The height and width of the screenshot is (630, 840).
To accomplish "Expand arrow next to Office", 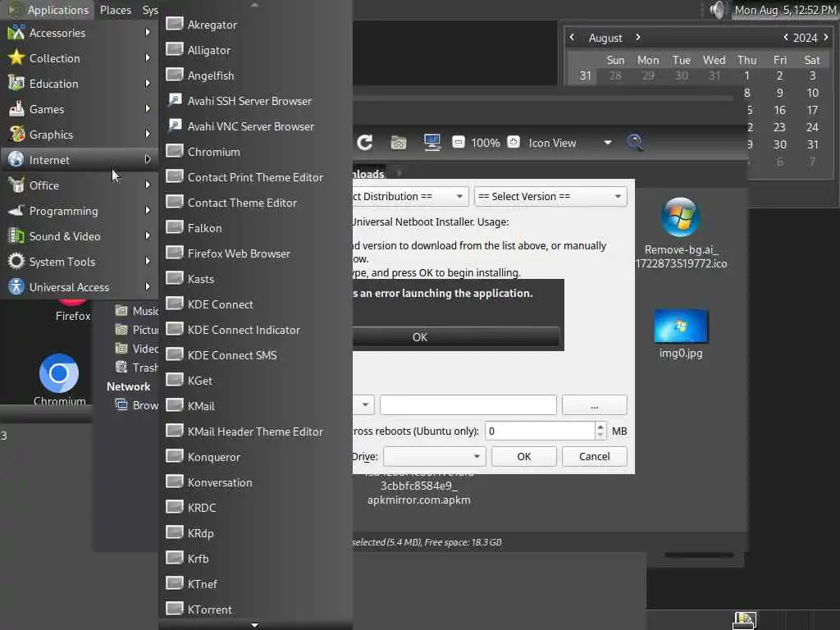I will point(148,185).
